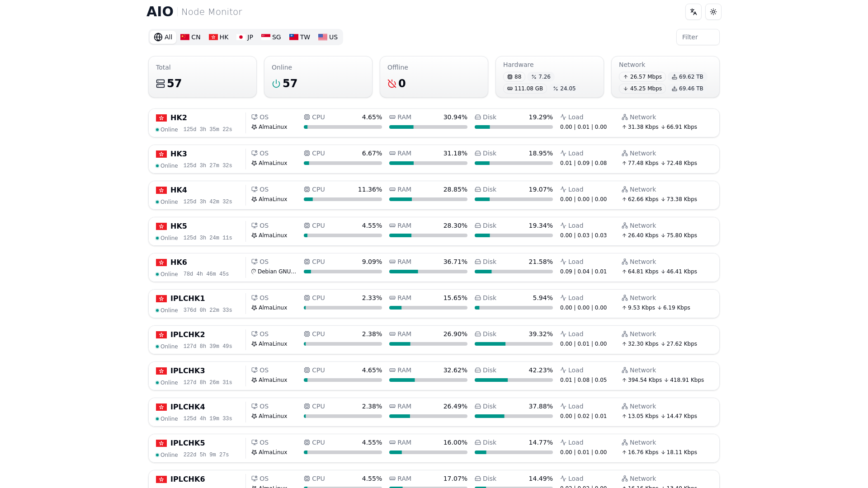The image size is (868, 488).
Task: Click the RAM icon in HK5 row
Action: 392,225
